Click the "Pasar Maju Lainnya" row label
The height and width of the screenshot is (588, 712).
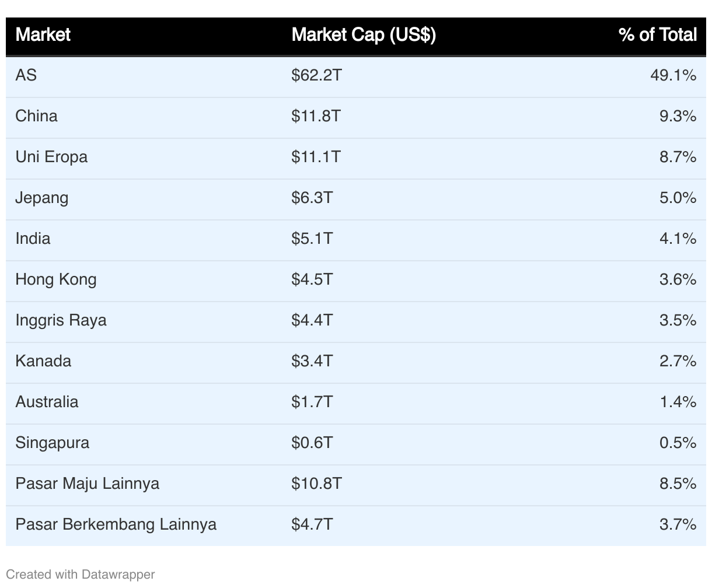point(87,484)
